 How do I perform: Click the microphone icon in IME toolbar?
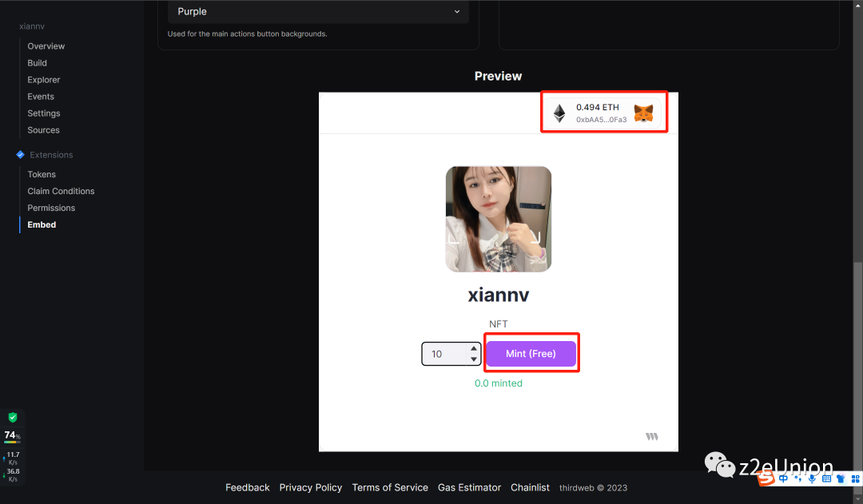tap(812, 478)
